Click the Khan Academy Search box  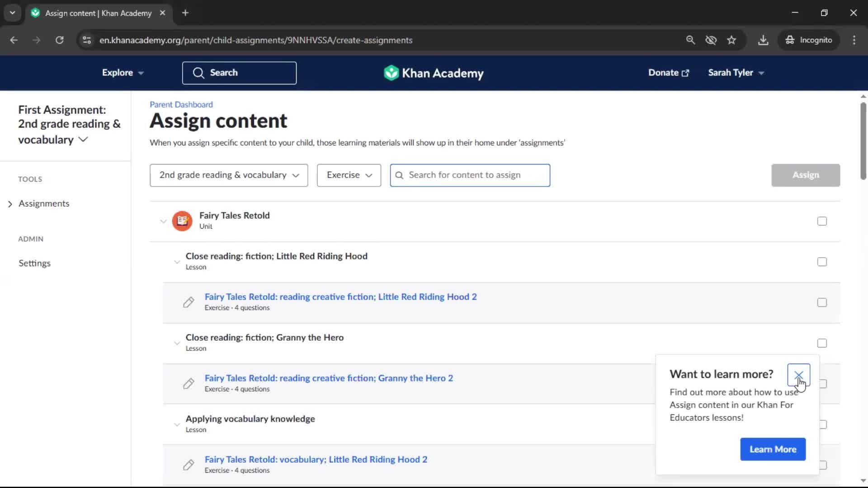tap(239, 73)
